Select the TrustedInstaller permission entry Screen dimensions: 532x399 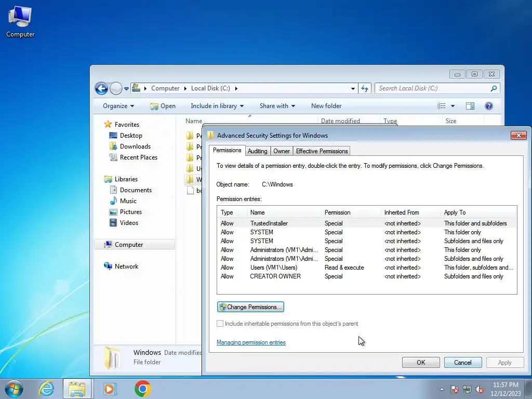coord(367,223)
